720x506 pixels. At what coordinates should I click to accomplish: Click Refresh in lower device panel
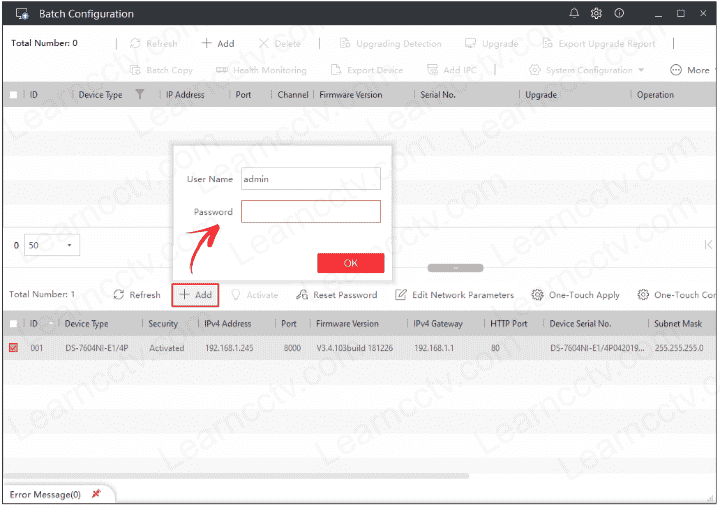pos(137,295)
